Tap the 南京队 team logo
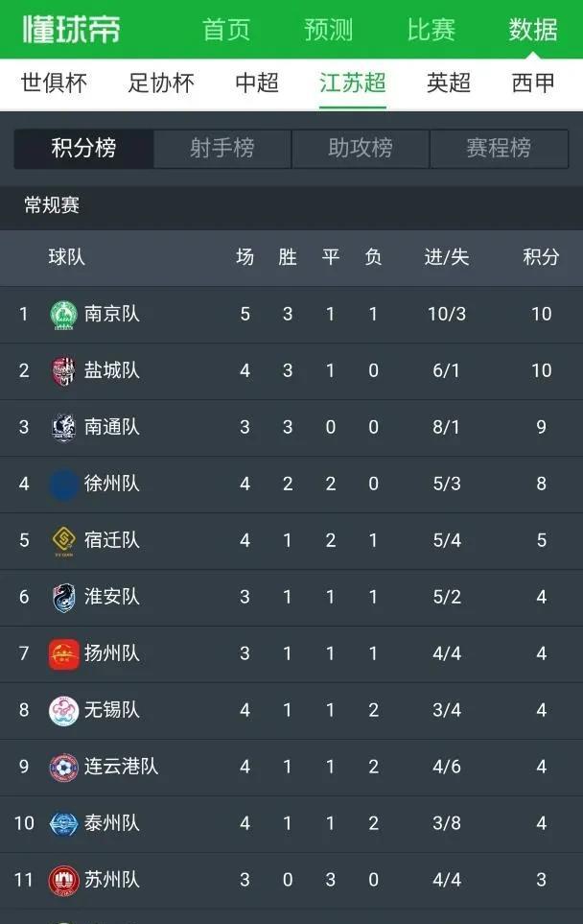 tap(64, 315)
